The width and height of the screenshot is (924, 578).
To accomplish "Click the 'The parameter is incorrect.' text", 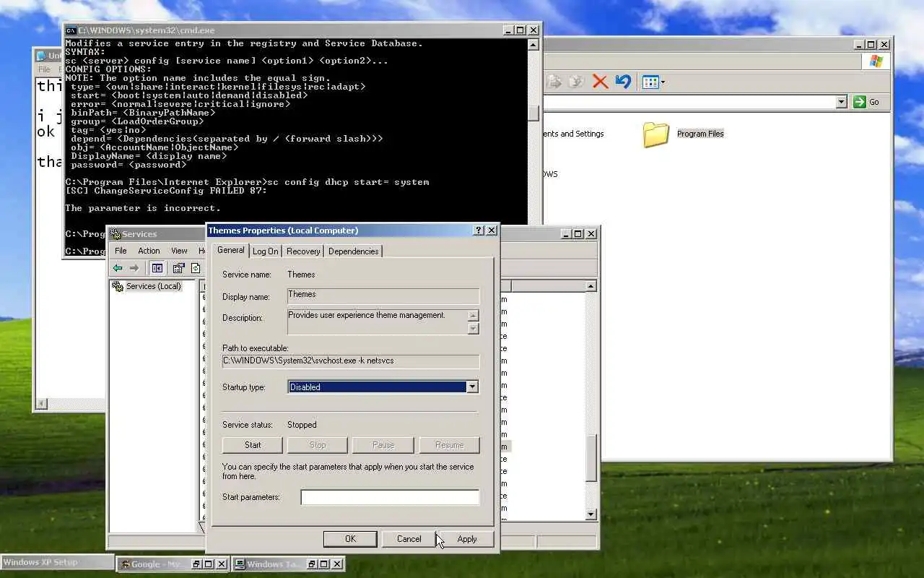I will tap(143, 208).
